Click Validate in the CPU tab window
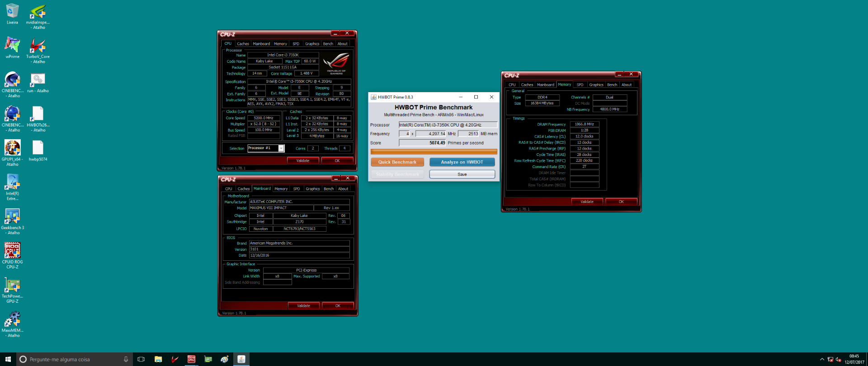Image resolution: width=868 pixels, height=366 pixels. point(303,161)
